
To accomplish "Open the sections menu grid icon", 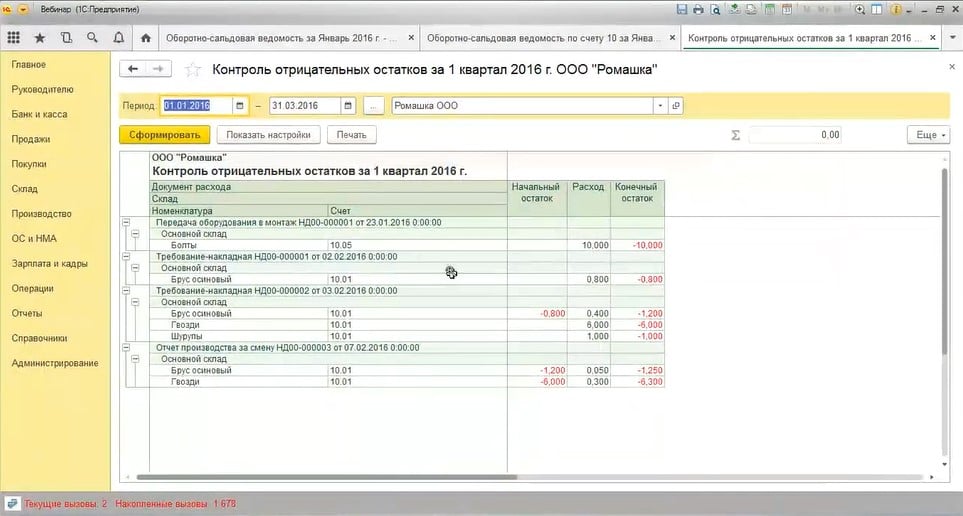I will pyautogui.click(x=14, y=38).
